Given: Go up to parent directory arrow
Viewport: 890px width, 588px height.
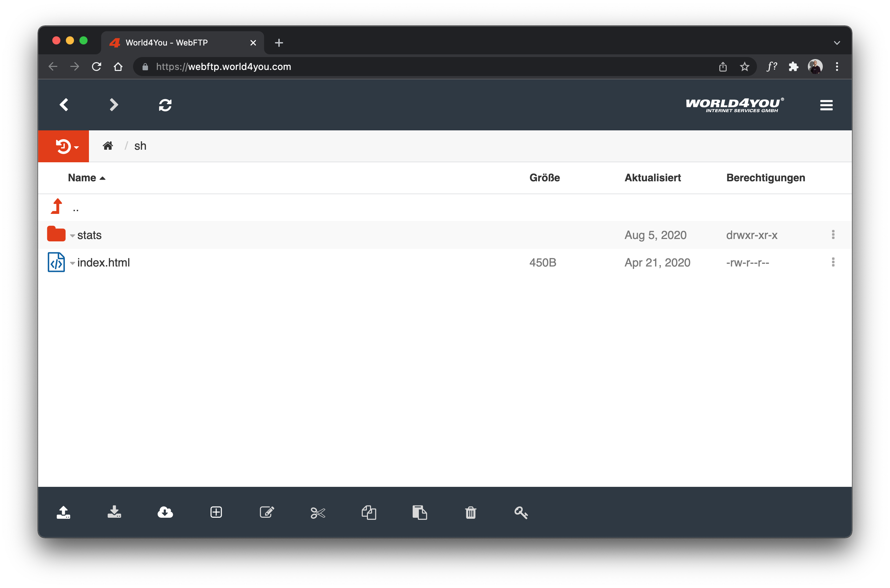Looking at the screenshot, I should (x=57, y=206).
